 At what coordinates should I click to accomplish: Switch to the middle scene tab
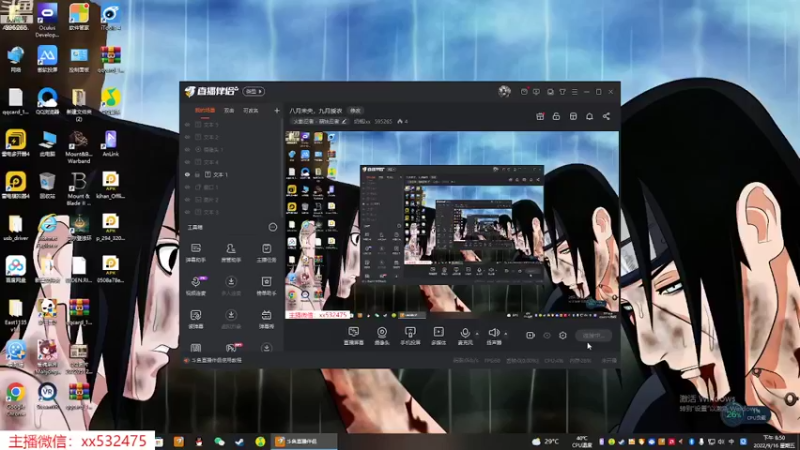(229, 110)
